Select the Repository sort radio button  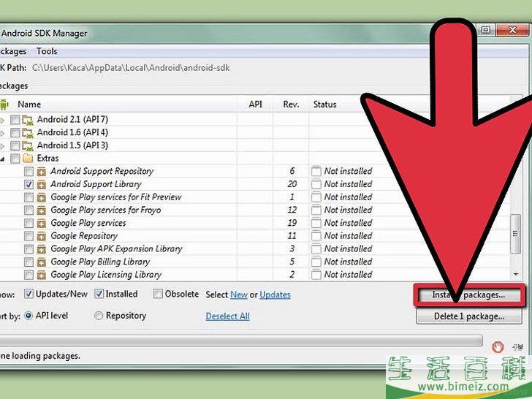pos(99,316)
